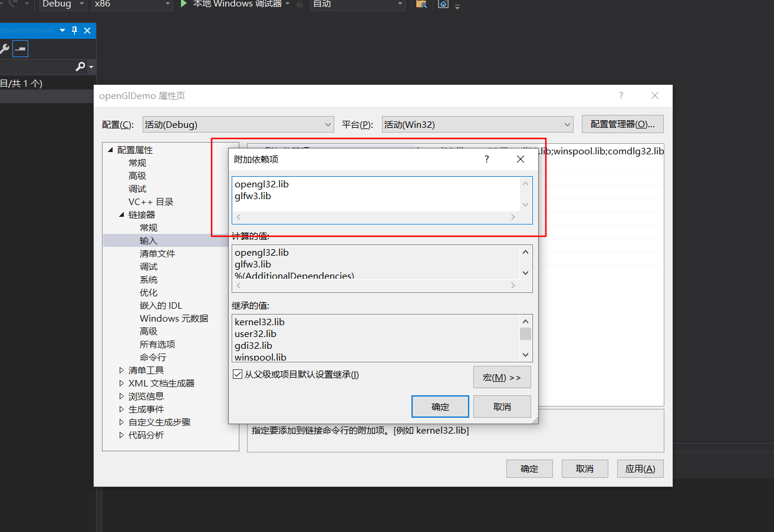
Task: Expand the 清单工具 tree node
Action: click(x=122, y=371)
